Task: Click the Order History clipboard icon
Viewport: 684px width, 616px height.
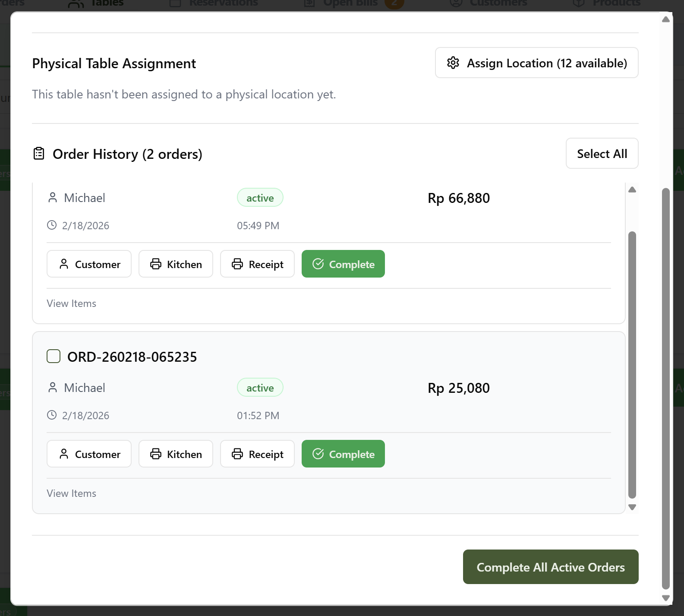Action: pos(39,154)
